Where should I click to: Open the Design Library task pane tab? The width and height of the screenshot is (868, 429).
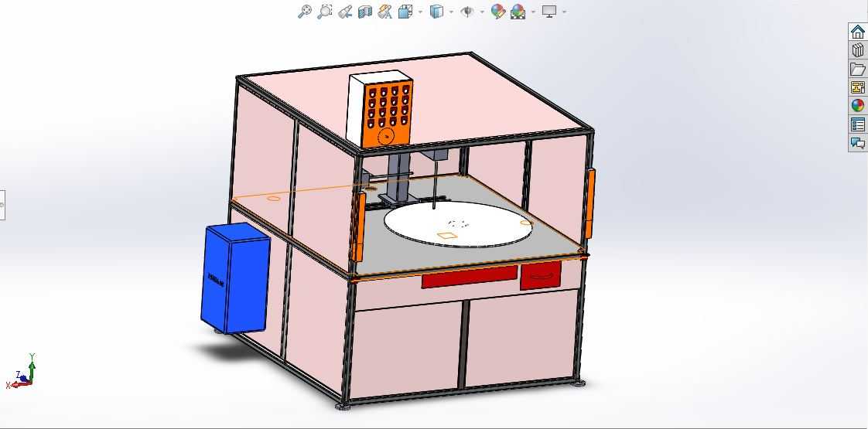[x=857, y=50]
